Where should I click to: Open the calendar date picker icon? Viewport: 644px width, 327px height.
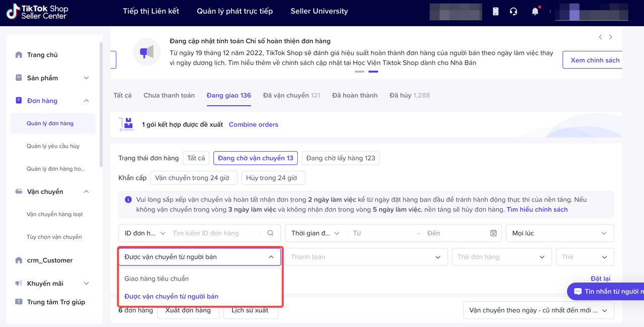(494, 233)
